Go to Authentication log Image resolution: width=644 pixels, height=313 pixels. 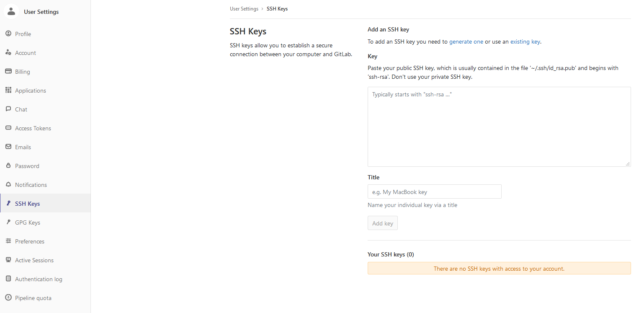39,279
